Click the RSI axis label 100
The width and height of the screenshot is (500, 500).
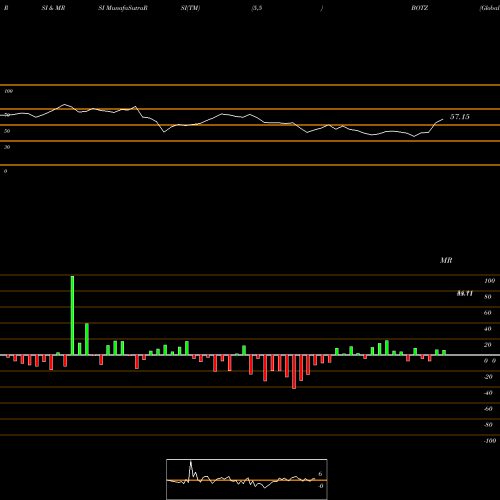pyautogui.click(x=9, y=91)
